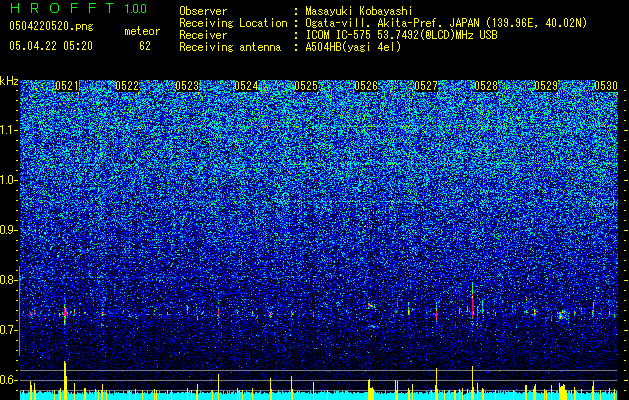Click the word meteor above the count
The height and width of the screenshot is (400, 629).
[142, 31]
